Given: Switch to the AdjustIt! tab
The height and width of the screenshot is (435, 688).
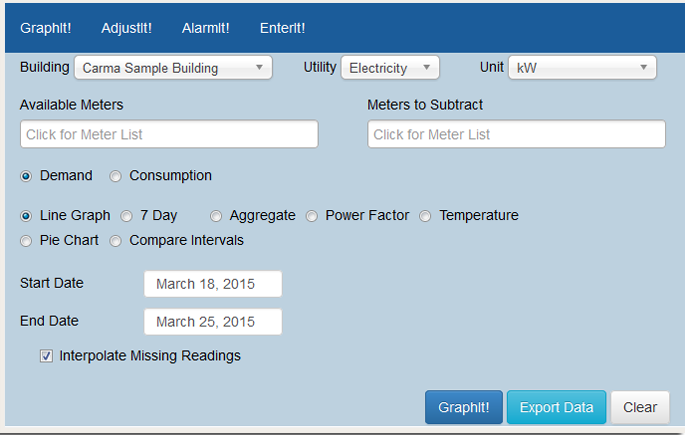Looking at the screenshot, I should [x=126, y=28].
